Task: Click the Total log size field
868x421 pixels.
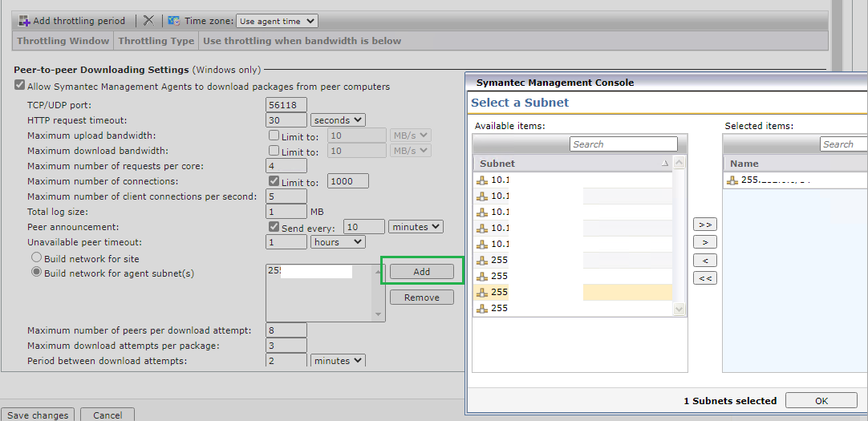Action: (x=286, y=212)
